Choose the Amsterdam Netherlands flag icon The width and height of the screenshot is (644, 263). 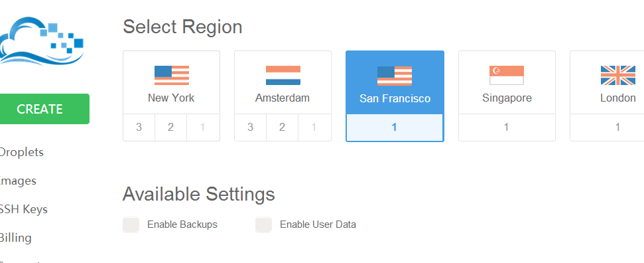pos(283,75)
